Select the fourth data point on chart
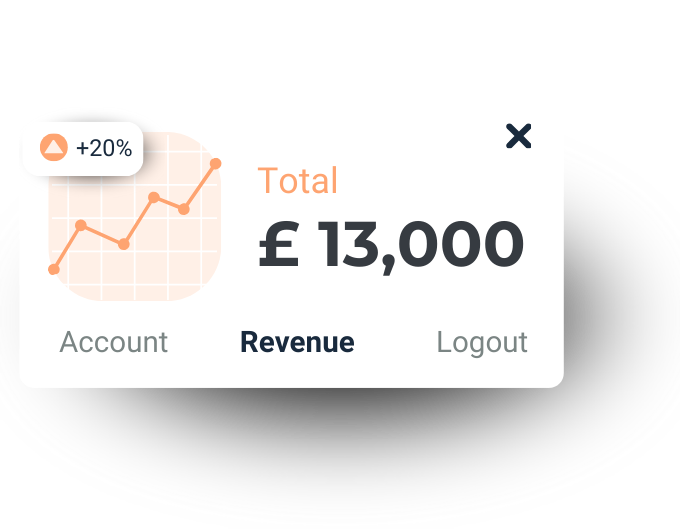The width and height of the screenshot is (680, 530). [x=154, y=197]
